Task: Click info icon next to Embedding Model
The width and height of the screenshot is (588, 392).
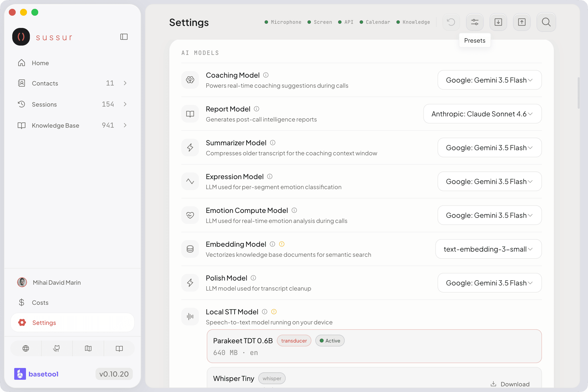Action: coord(272,244)
